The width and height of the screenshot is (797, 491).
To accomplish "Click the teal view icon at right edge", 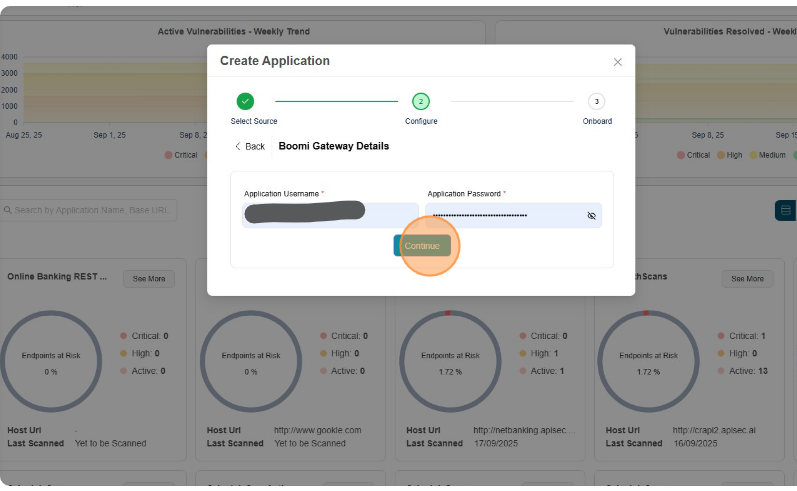I will 786,210.
